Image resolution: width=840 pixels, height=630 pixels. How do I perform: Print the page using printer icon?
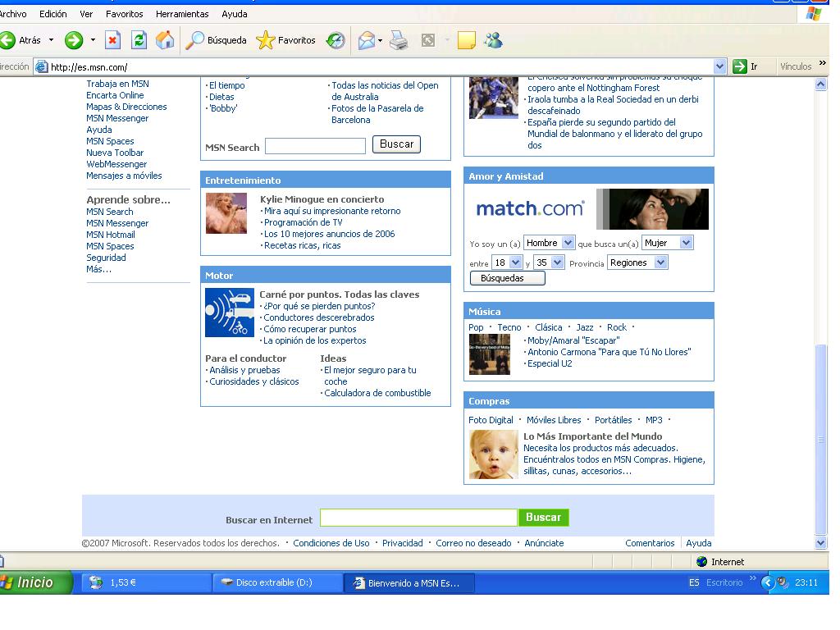pos(399,40)
